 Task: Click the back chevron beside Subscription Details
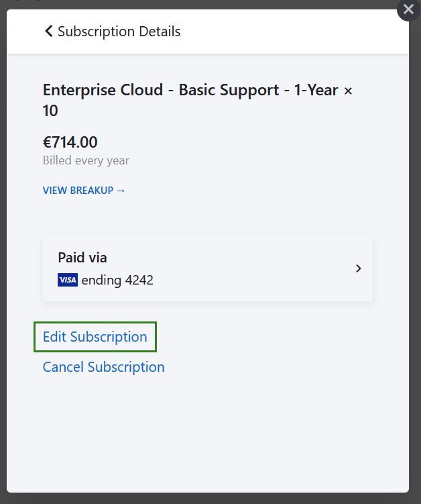(48, 31)
